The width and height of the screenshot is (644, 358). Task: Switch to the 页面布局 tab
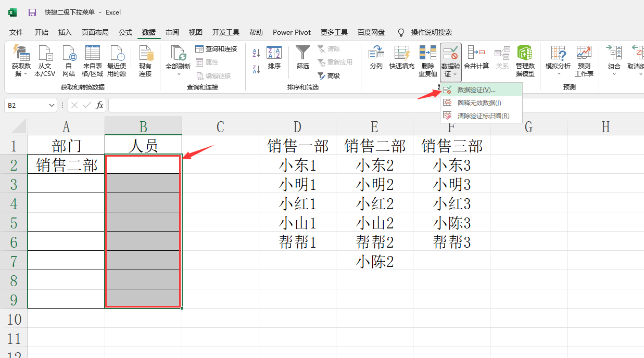point(95,32)
